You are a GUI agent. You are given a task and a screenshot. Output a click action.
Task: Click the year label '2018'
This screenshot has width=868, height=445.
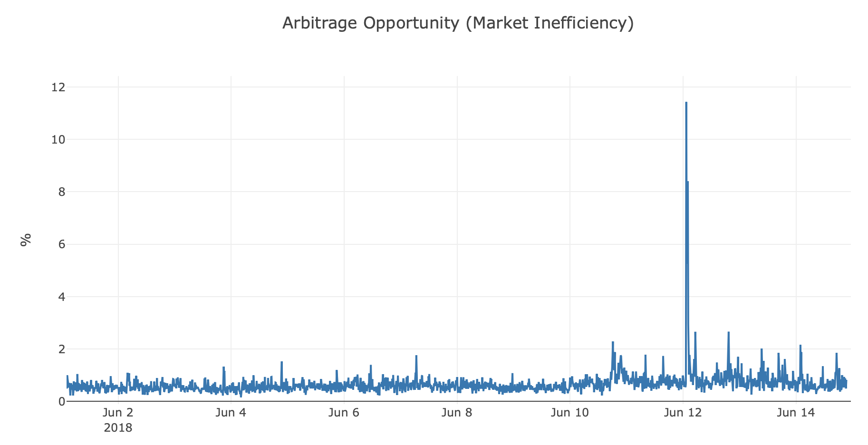[118, 428]
